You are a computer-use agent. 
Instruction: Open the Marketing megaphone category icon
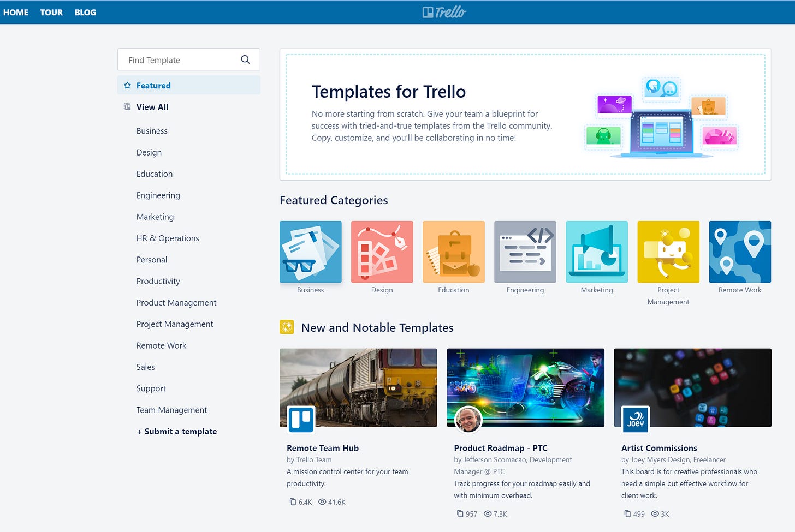click(597, 252)
